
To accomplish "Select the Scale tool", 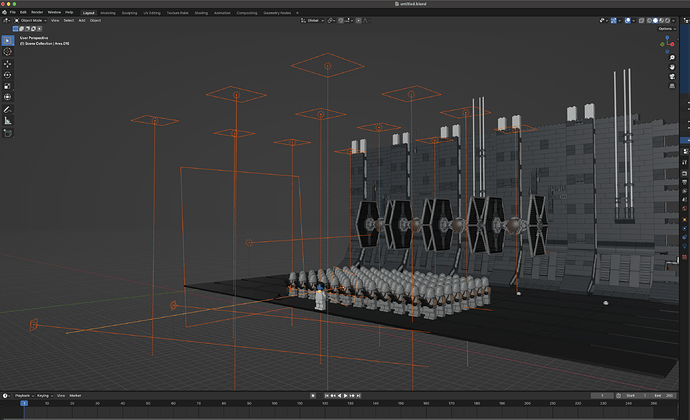I will pos(7,86).
